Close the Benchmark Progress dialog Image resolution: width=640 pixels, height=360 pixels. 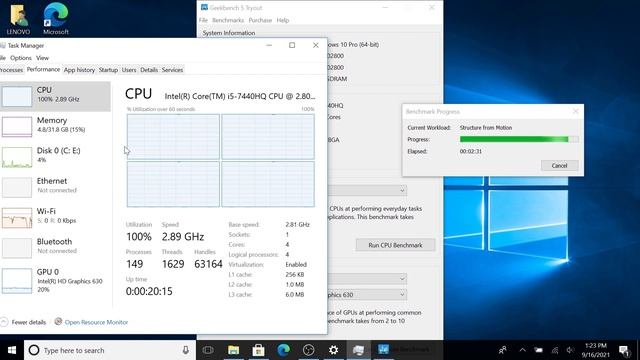click(576, 111)
